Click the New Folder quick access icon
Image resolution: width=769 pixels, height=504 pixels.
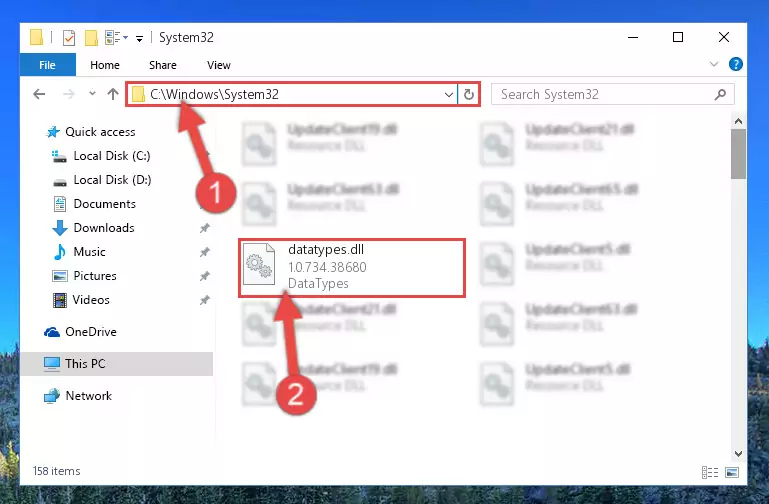[x=91, y=37]
